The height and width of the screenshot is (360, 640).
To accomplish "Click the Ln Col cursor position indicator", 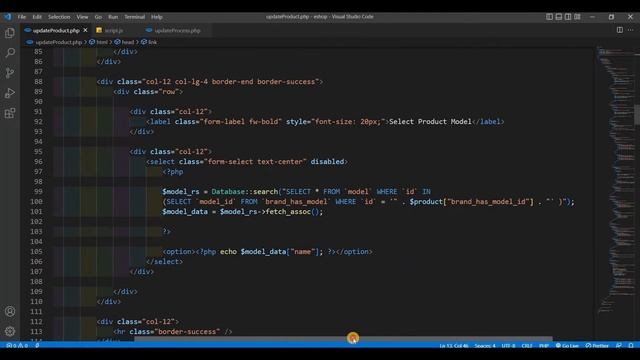I will click(453, 345).
